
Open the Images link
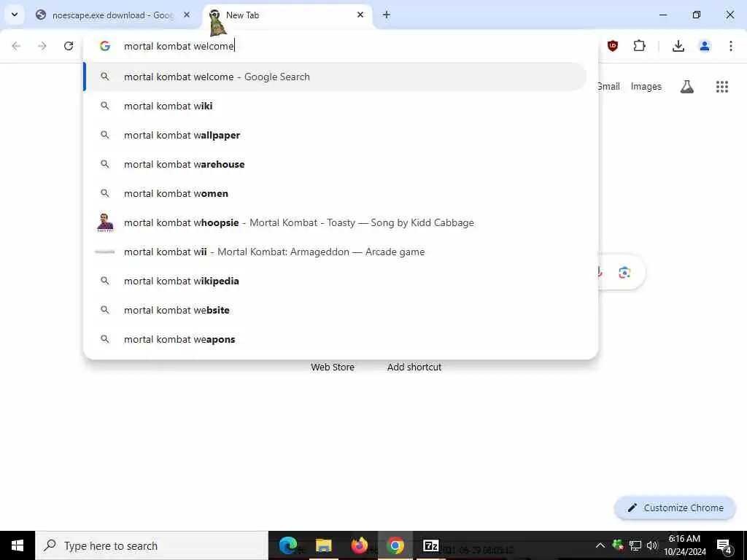click(646, 86)
